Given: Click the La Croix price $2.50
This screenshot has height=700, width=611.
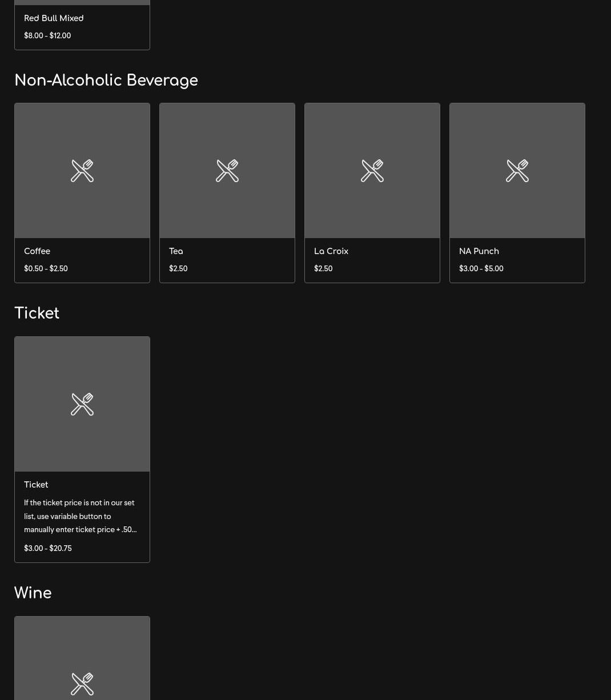Looking at the screenshot, I should (323, 268).
